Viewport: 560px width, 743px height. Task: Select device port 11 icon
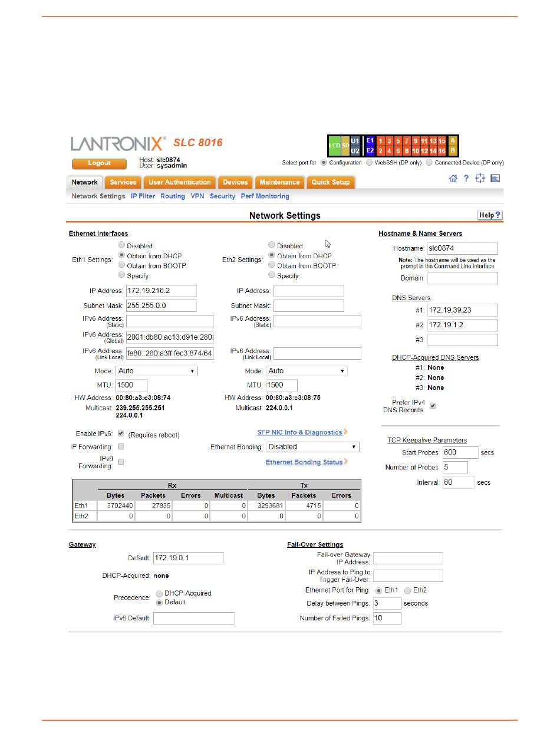424,141
